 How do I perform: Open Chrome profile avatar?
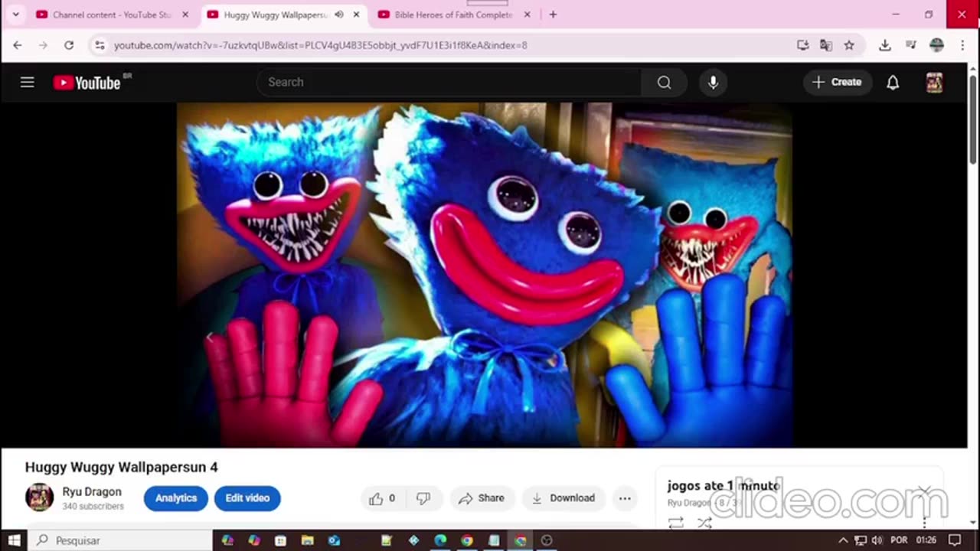tap(936, 45)
